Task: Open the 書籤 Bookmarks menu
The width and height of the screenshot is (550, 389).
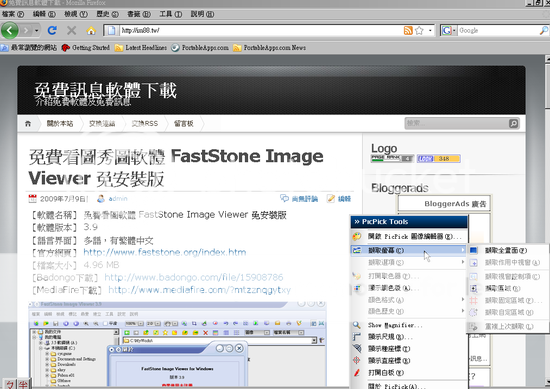Action: pyautogui.click(x=139, y=14)
